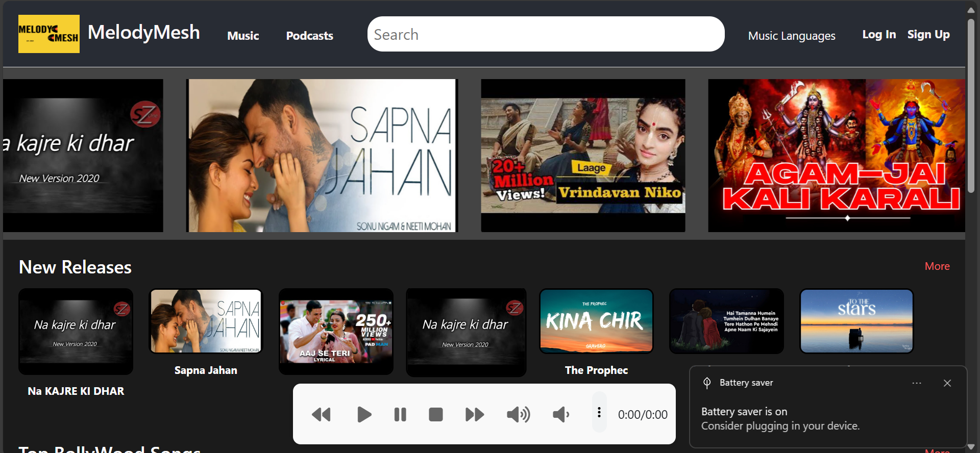Open More link for New Releases
This screenshot has width=980, height=453.
tap(937, 266)
